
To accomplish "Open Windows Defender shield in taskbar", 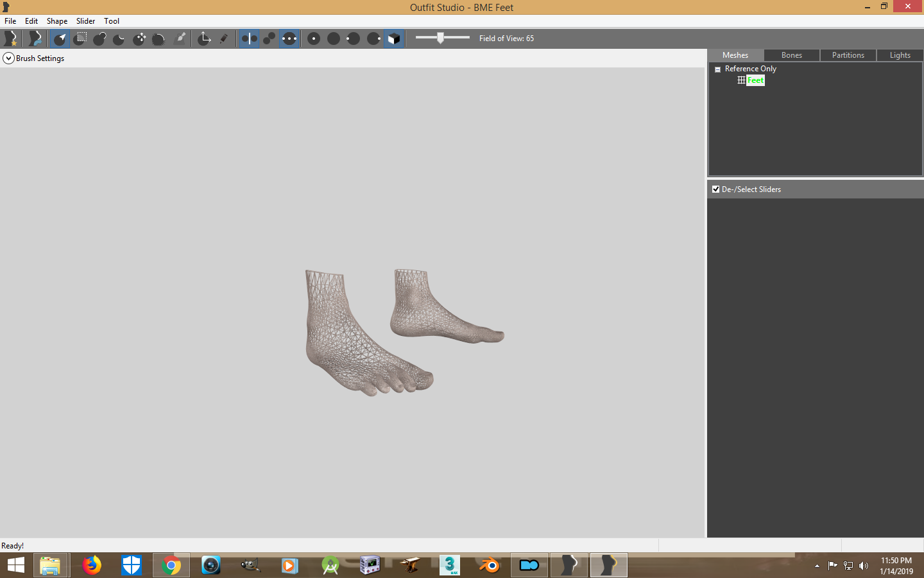I will (132, 565).
